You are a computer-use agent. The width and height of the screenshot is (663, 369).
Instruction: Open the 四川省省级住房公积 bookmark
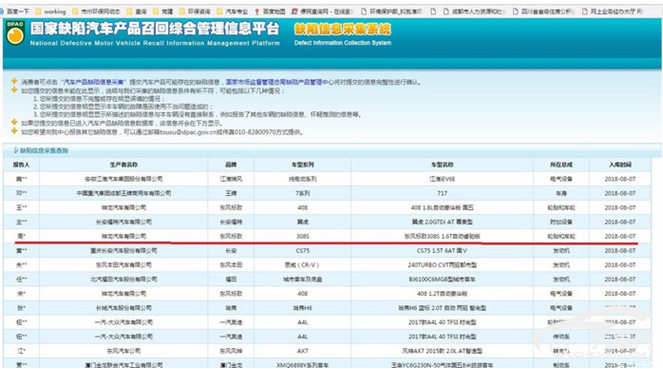coord(543,11)
